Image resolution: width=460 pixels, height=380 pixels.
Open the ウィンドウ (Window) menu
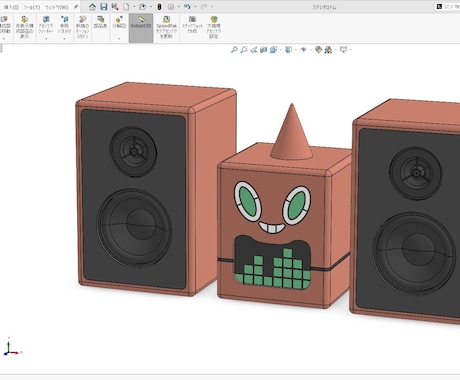(57, 7)
